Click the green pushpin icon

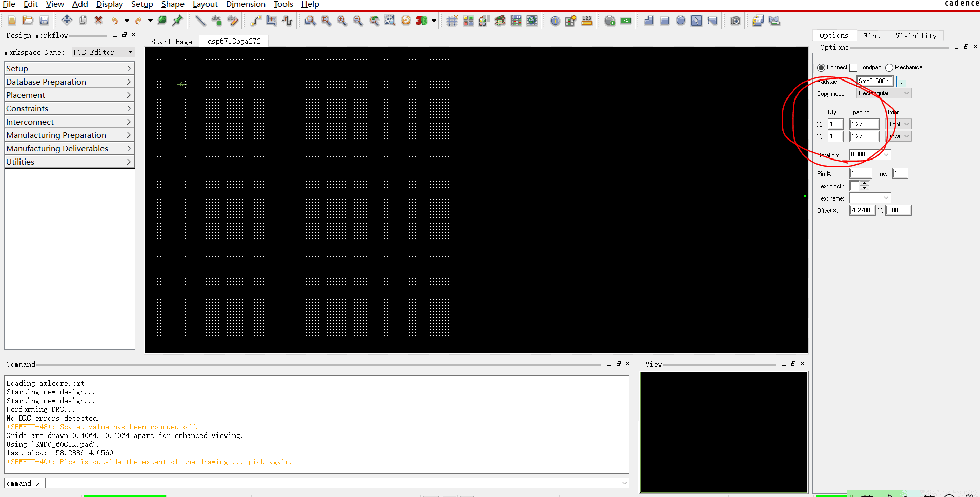point(178,21)
